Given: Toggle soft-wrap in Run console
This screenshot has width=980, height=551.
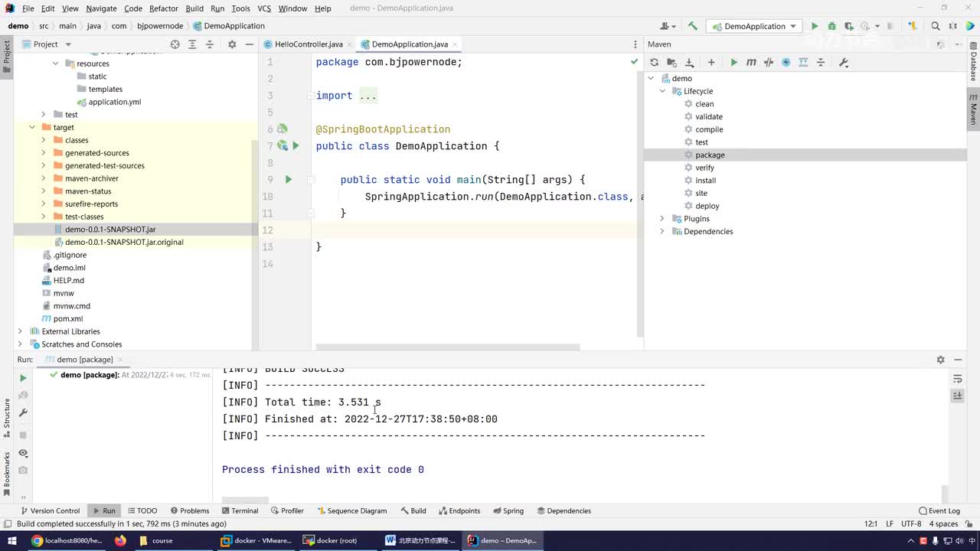Looking at the screenshot, I should tap(957, 379).
